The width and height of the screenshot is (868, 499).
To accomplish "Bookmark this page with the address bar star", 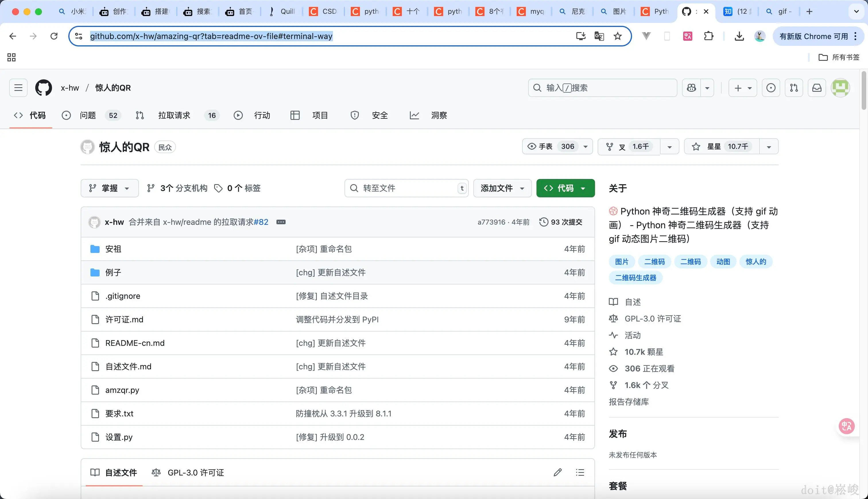I will [618, 36].
